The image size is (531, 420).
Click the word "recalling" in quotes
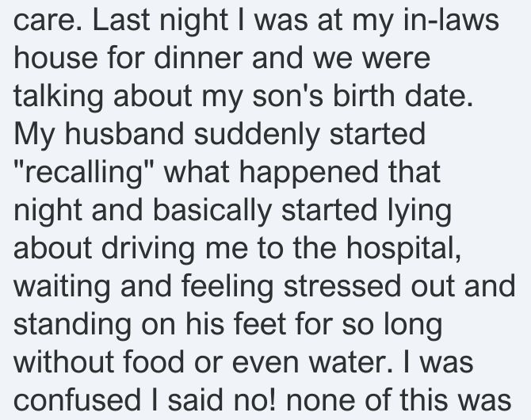(84, 173)
